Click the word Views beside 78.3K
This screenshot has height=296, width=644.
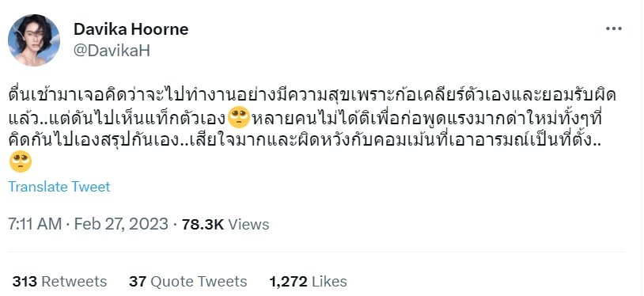point(248,225)
